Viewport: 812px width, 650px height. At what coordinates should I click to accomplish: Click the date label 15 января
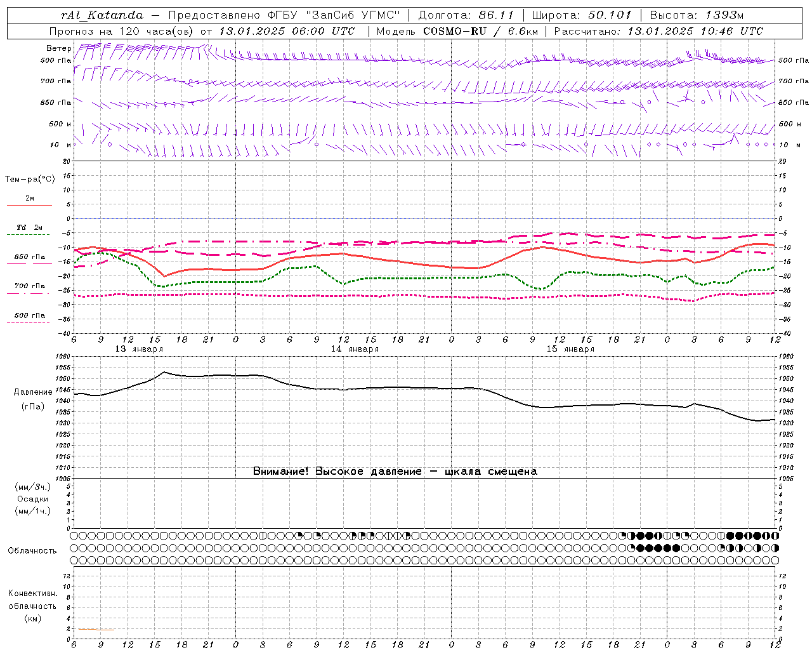pos(570,349)
